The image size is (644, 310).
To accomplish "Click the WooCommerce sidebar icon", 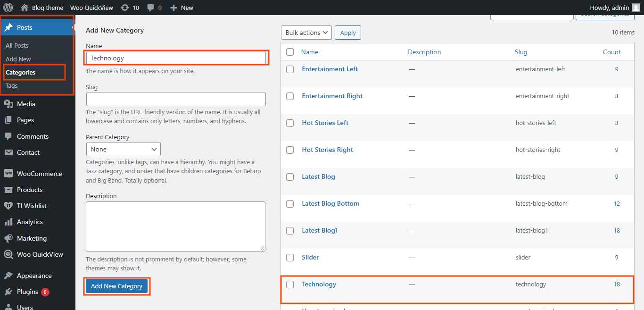I will point(8,174).
